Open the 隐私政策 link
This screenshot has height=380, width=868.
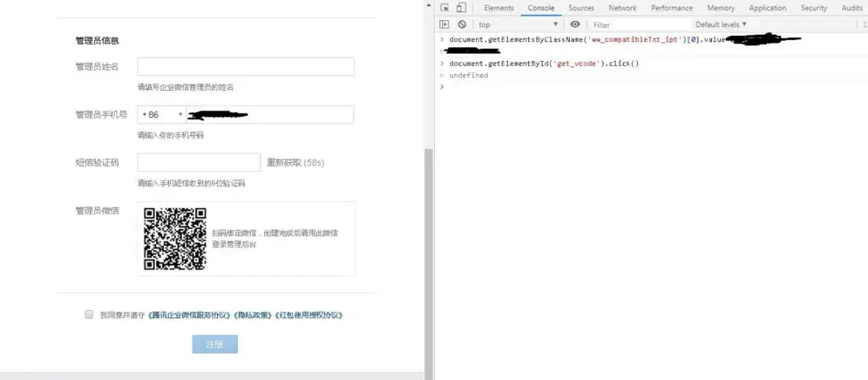pyautogui.click(x=252, y=315)
